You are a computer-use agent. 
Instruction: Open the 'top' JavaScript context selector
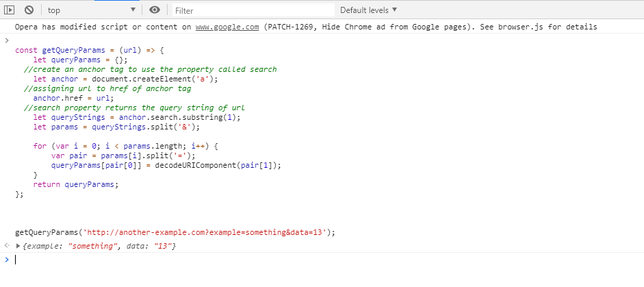(92, 10)
